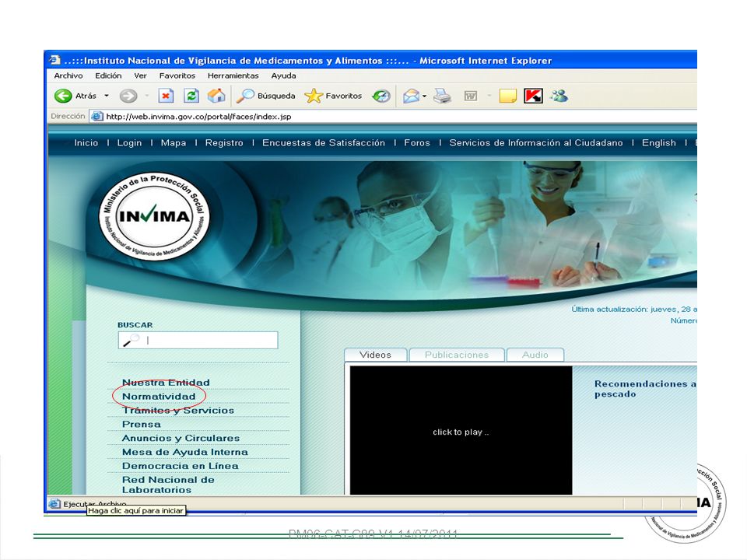Screen dimensions: 747x560
Task: Stop page loading with the red X icon
Action: click(165, 96)
